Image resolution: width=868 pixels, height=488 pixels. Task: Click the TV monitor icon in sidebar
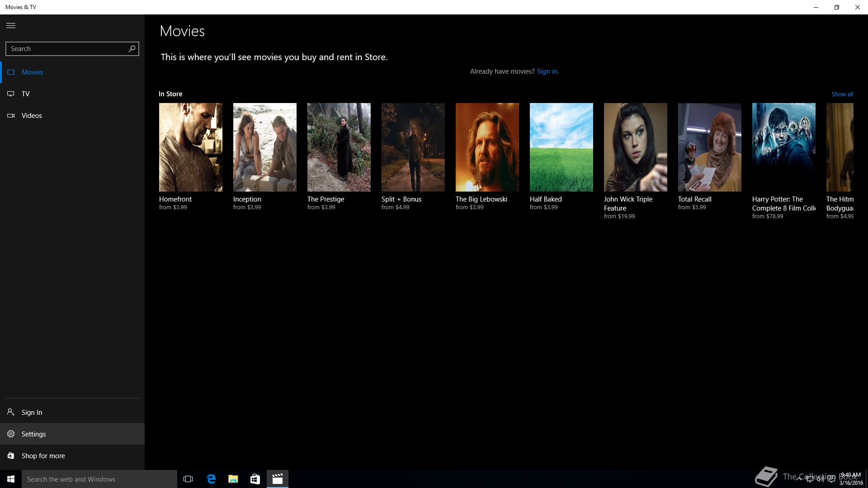[x=11, y=94]
